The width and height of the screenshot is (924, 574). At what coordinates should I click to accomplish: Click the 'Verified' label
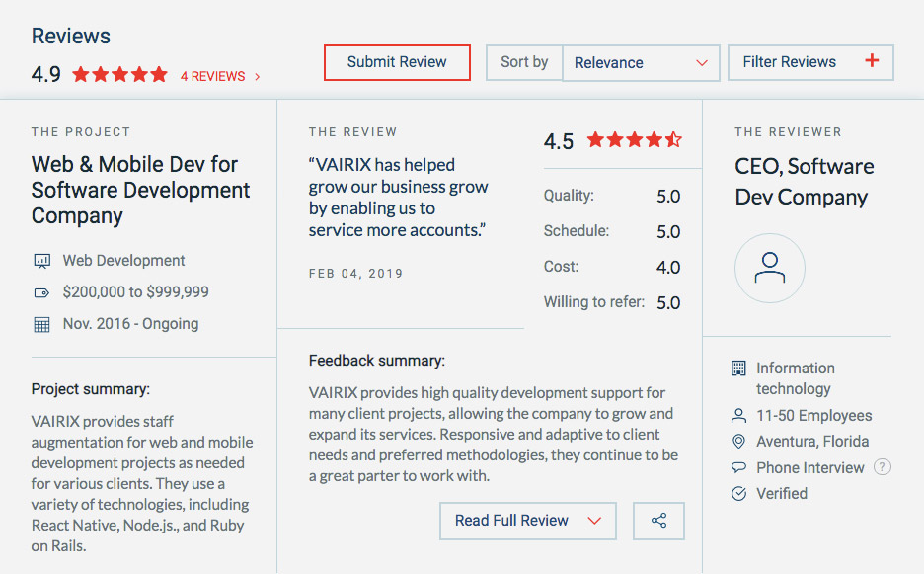coord(782,494)
